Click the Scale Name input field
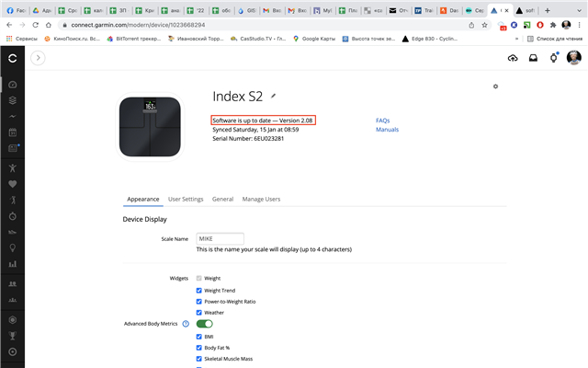This screenshot has height=368, width=588. pyautogui.click(x=220, y=239)
